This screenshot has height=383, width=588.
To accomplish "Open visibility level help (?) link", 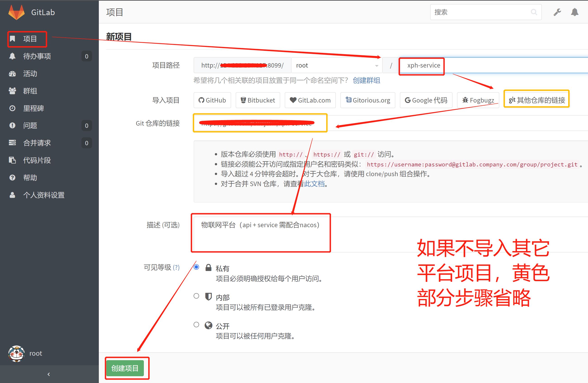I will click(x=176, y=267).
